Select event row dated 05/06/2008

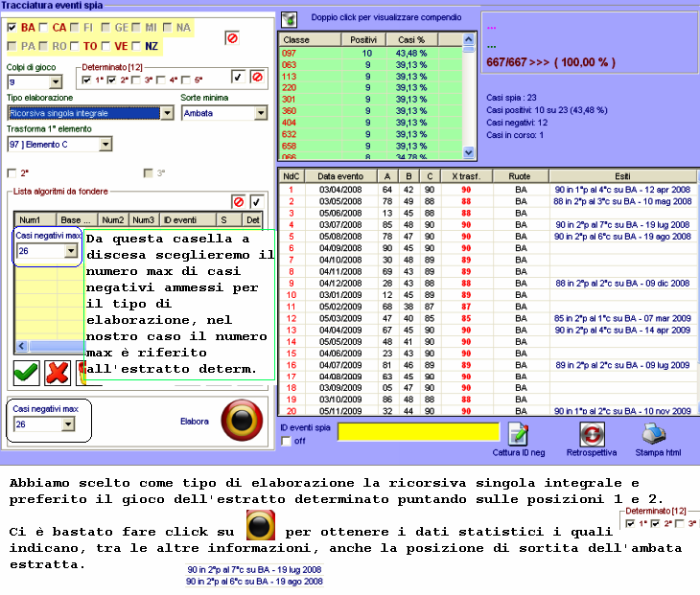[487, 214]
